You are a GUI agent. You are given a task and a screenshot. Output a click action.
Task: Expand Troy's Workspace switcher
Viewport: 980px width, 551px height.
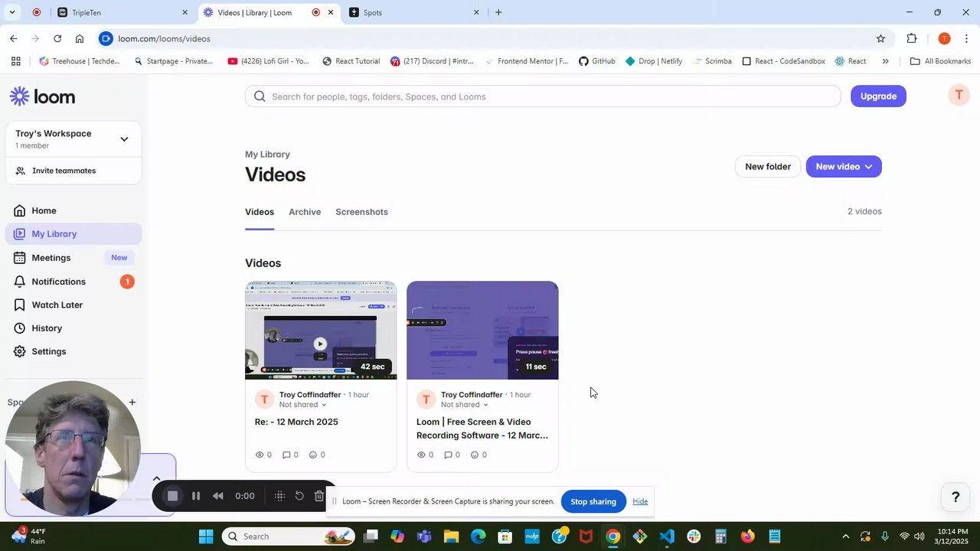pos(73,139)
